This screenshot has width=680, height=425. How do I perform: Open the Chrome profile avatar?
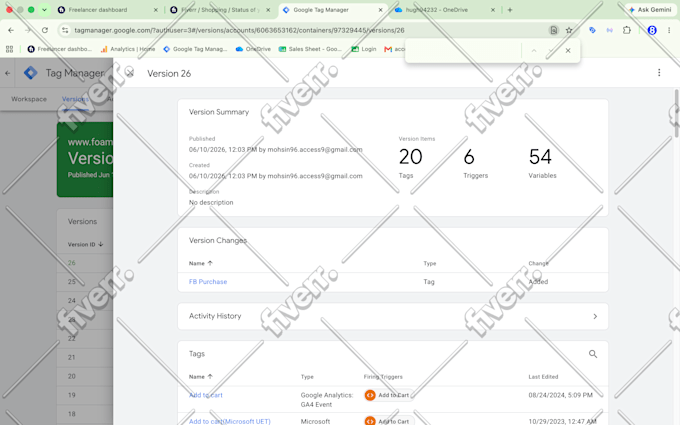tap(652, 30)
